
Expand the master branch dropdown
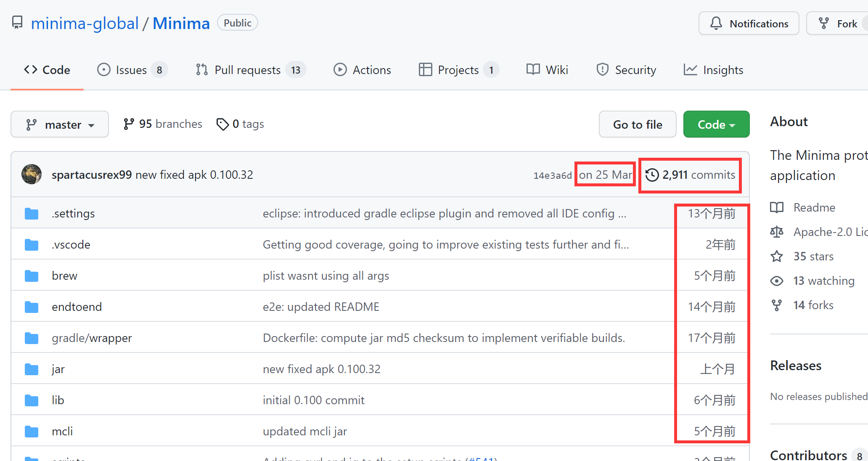[x=60, y=124]
